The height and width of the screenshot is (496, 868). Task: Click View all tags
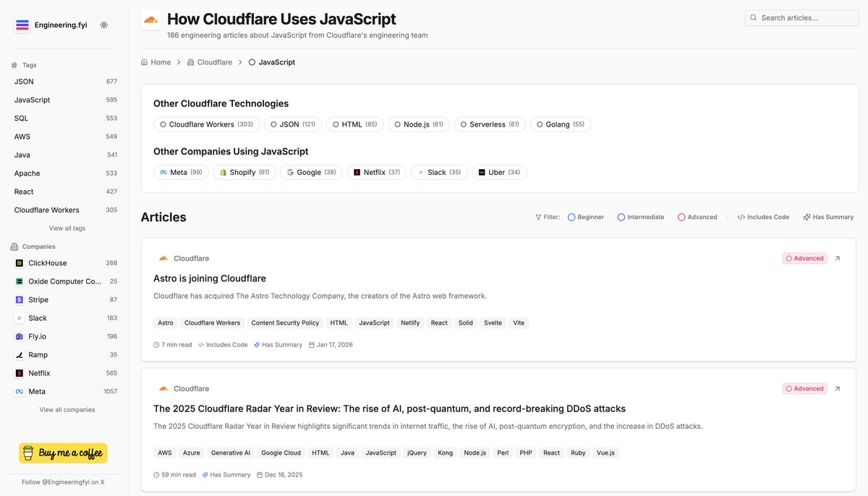67,228
